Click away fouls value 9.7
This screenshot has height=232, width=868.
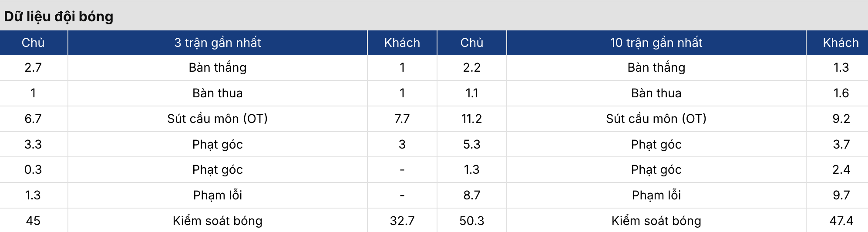coord(841,195)
